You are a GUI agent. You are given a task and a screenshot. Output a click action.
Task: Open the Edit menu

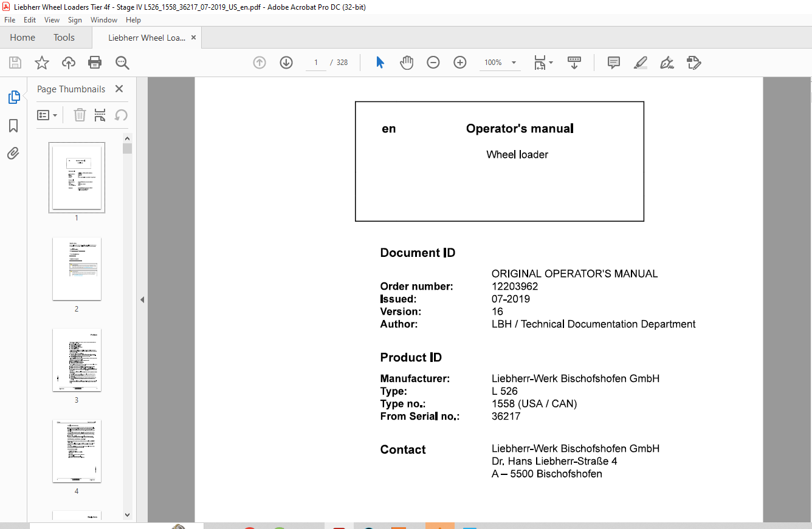click(30, 20)
